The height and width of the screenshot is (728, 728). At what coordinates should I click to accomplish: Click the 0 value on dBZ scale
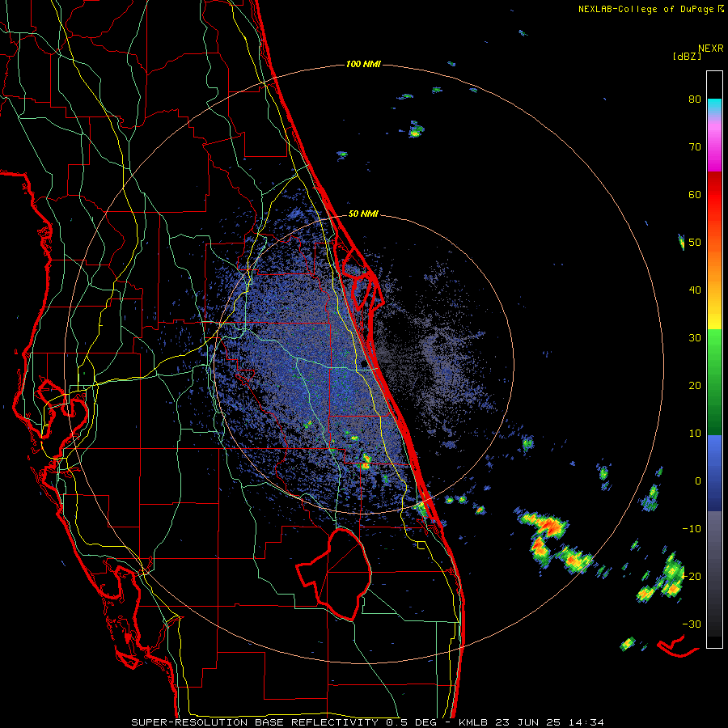(698, 481)
